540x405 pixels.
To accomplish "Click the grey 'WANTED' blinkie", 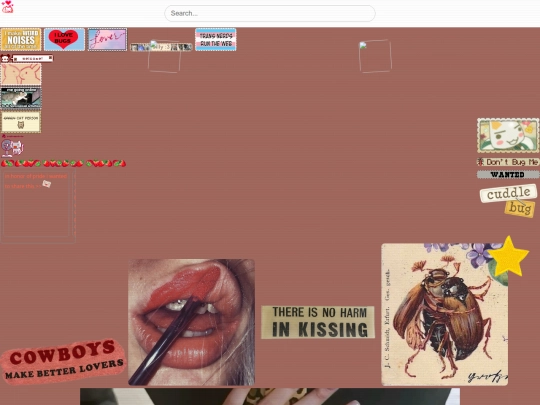I will 508,175.
